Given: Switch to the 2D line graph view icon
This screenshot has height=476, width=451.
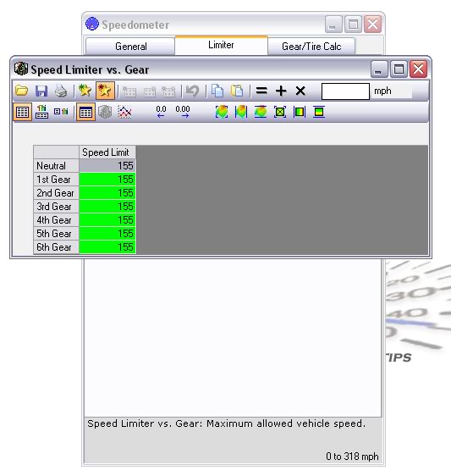Looking at the screenshot, I should (x=124, y=112).
